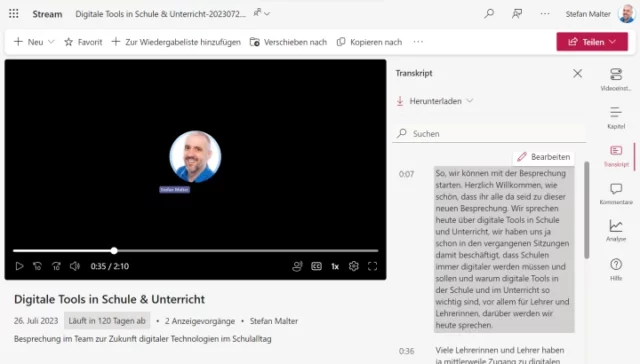
Task: Click speaker avatar thumbnail in video
Action: [x=195, y=156]
